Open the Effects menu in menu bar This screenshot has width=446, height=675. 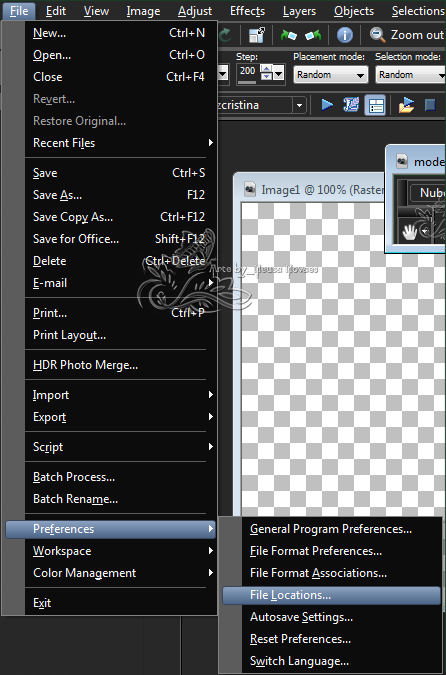coord(247,11)
